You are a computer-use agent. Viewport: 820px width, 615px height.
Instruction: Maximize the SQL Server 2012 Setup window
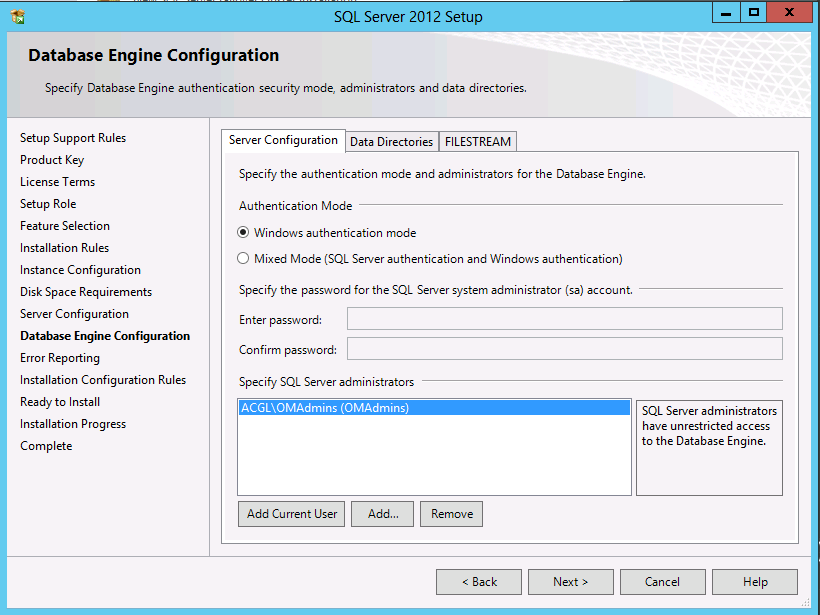tap(754, 13)
